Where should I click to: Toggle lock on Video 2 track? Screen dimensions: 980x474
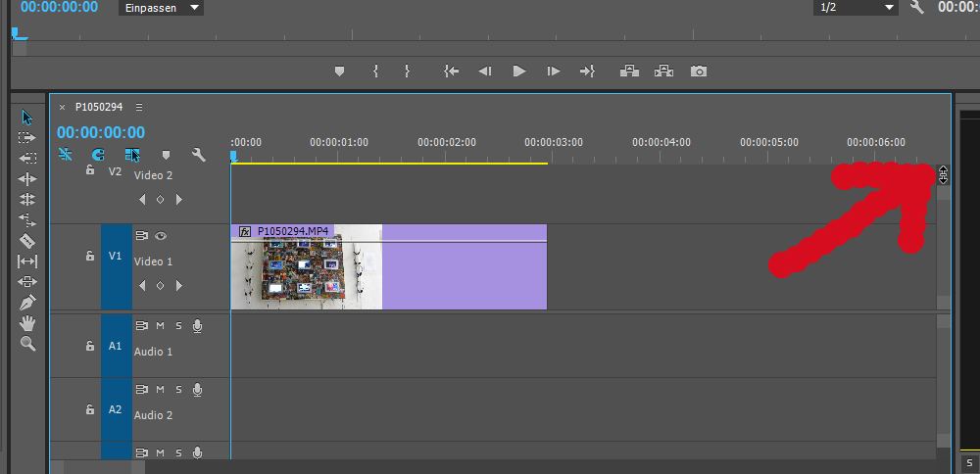pyautogui.click(x=90, y=169)
